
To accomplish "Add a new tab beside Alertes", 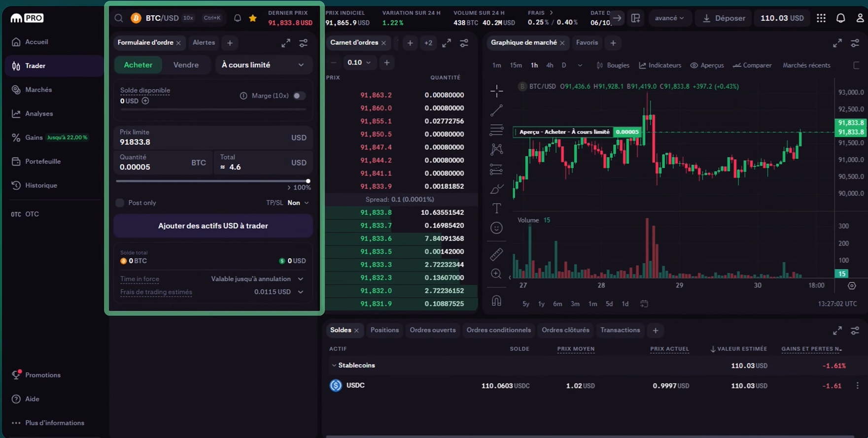I will tap(230, 43).
